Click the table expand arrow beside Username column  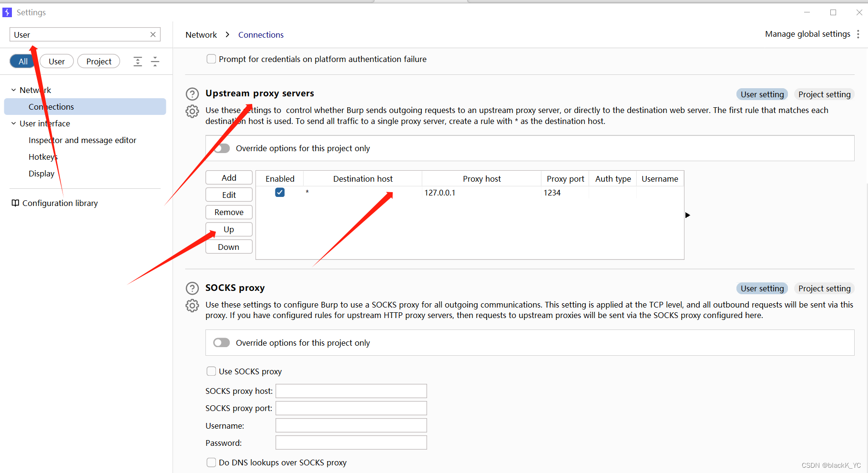[688, 215]
